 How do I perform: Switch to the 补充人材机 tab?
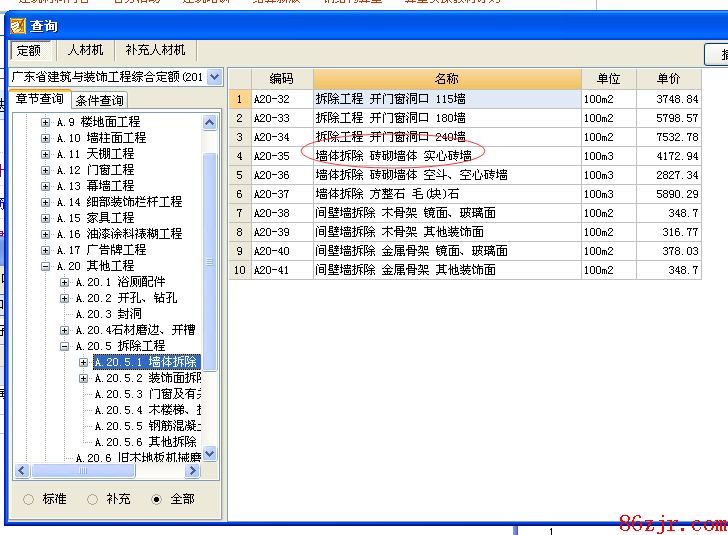155,50
